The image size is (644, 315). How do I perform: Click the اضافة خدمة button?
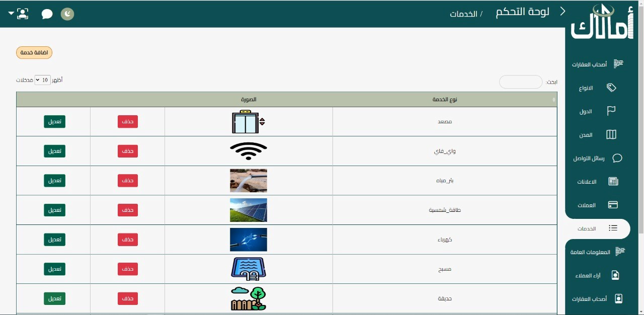34,52
